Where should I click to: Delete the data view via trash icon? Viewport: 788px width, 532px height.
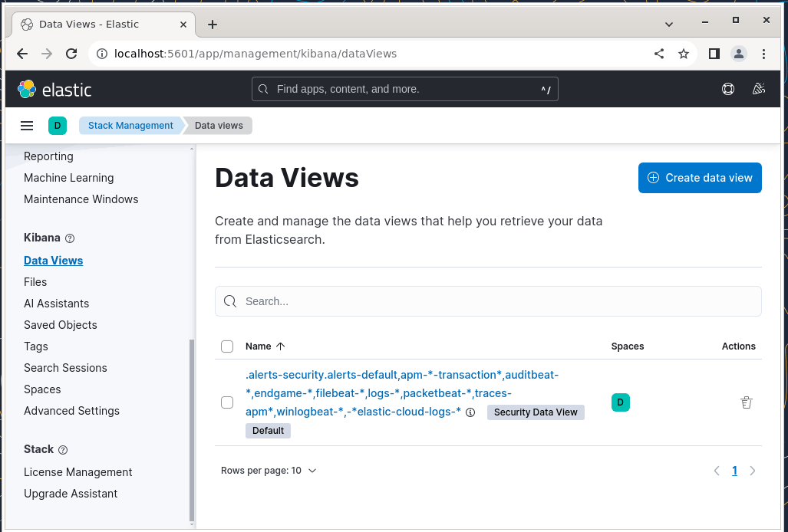coord(746,402)
